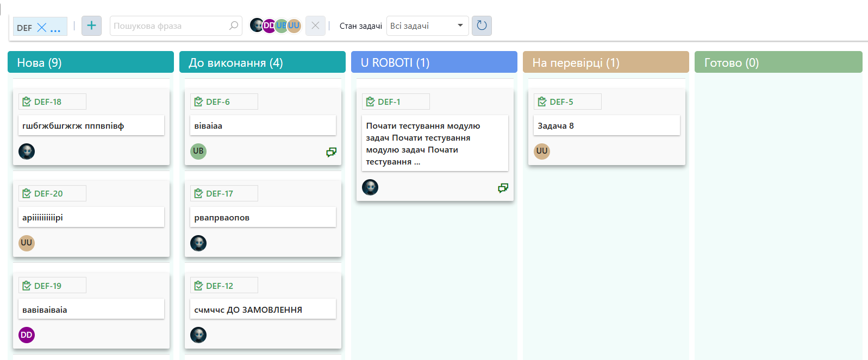Select the На перевірці (1) column header
This screenshot has height=360, width=868.
tap(606, 62)
